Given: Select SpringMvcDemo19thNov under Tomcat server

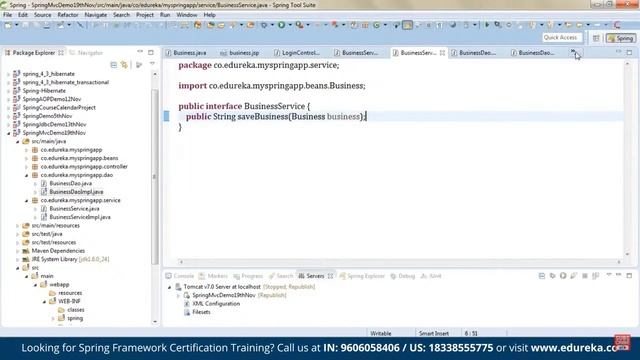Looking at the screenshot, I should coord(224,295).
